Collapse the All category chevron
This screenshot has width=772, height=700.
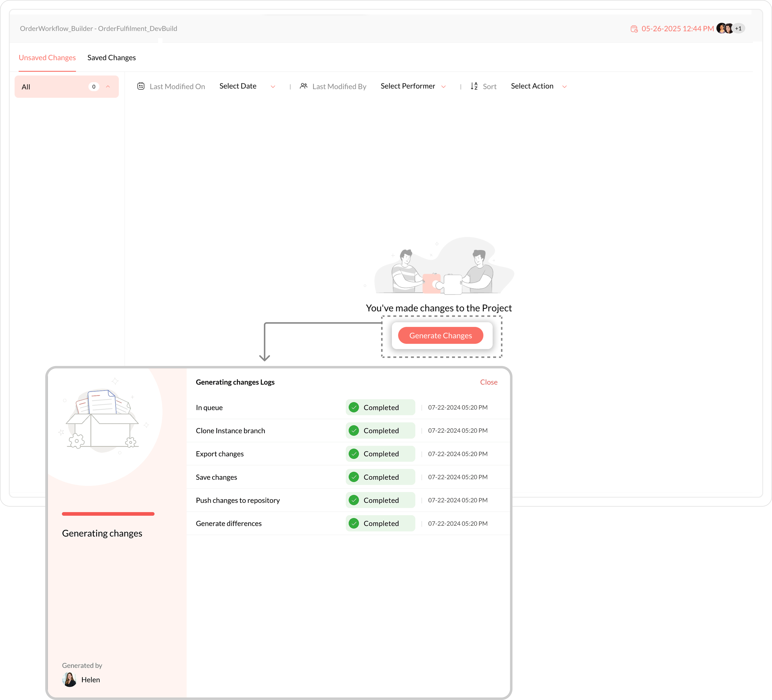point(108,87)
